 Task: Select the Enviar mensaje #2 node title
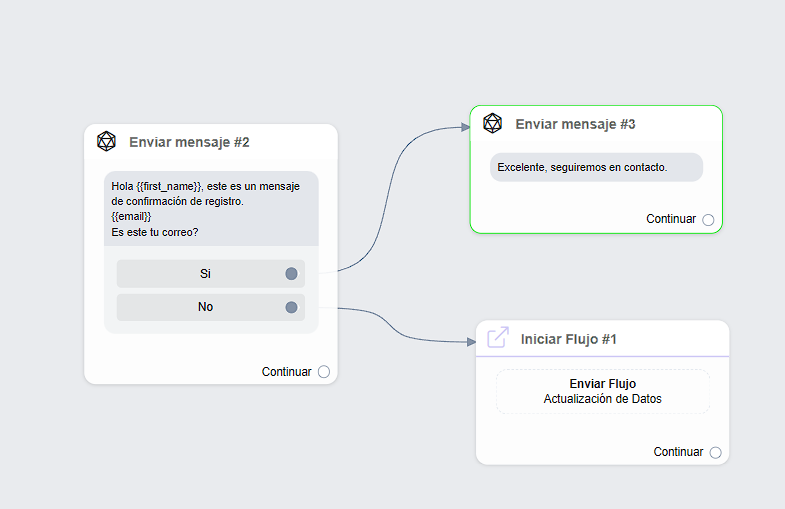[x=189, y=142]
